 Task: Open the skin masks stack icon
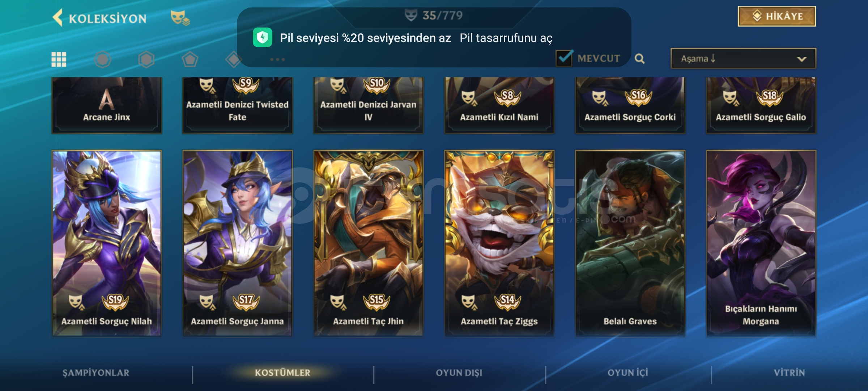tap(180, 17)
